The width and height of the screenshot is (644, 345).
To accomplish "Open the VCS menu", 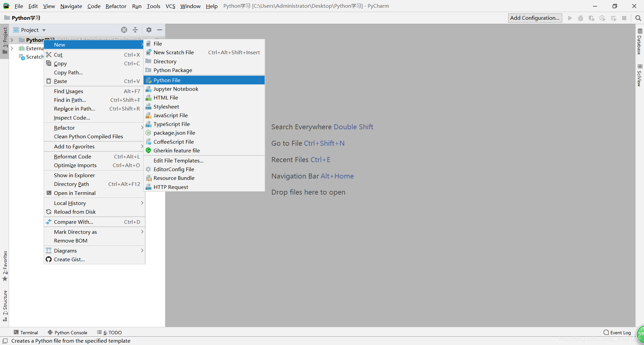I will point(170,6).
